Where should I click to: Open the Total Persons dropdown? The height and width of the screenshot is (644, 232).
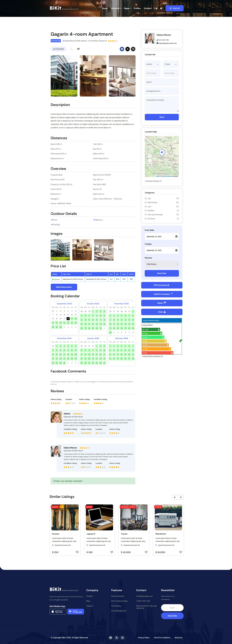coord(162,264)
